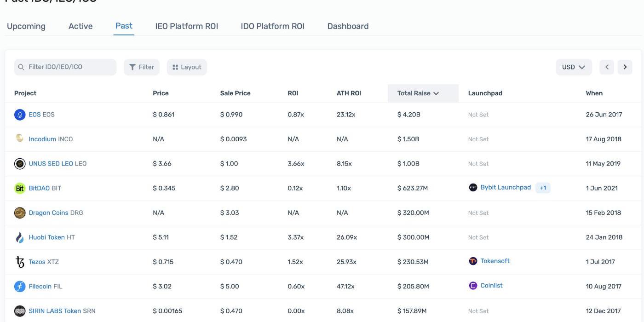This screenshot has width=644, height=322.
Task: Click the Bybit Launchpad logo icon
Action: [473, 187]
